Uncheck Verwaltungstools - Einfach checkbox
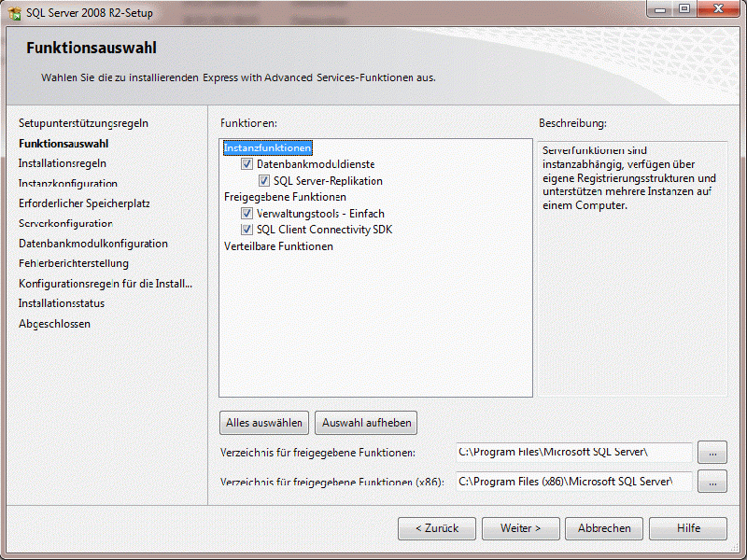The height and width of the screenshot is (560, 747). 247,214
